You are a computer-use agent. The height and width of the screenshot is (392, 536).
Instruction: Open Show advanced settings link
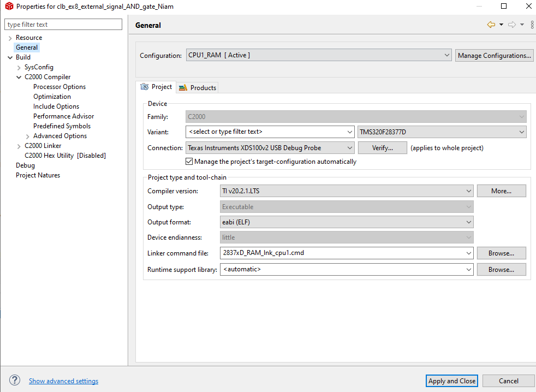click(x=63, y=380)
